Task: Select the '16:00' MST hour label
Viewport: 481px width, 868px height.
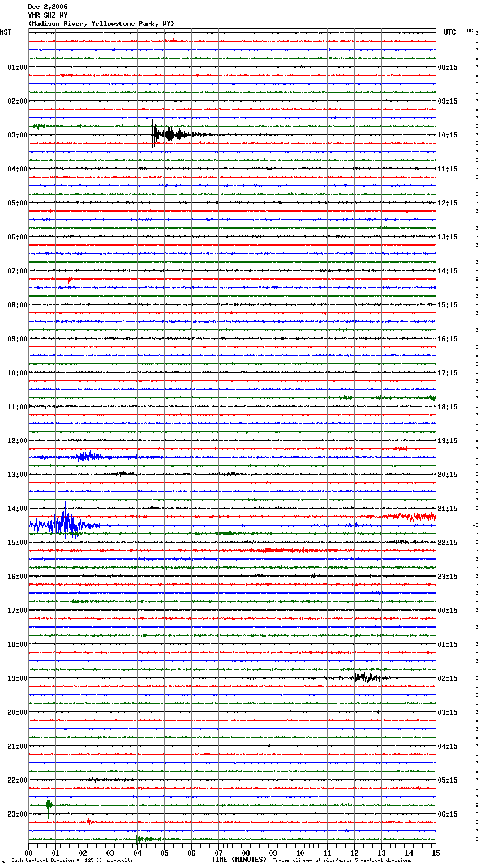Action: (x=18, y=577)
